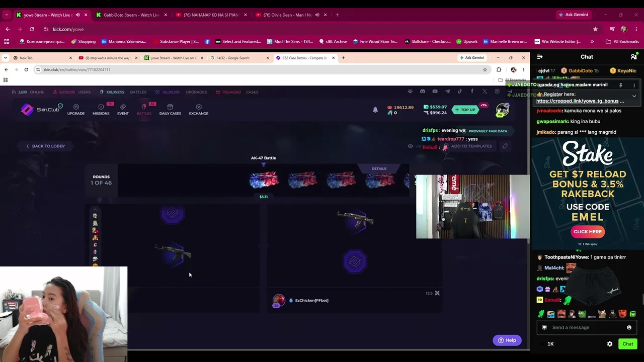Screen dimensions: 644x362
Task: Copy battle share link icon
Action: coord(505,146)
